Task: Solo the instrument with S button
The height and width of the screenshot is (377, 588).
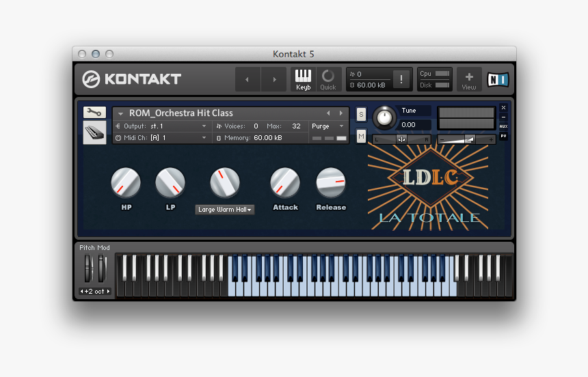Action: click(361, 114)
